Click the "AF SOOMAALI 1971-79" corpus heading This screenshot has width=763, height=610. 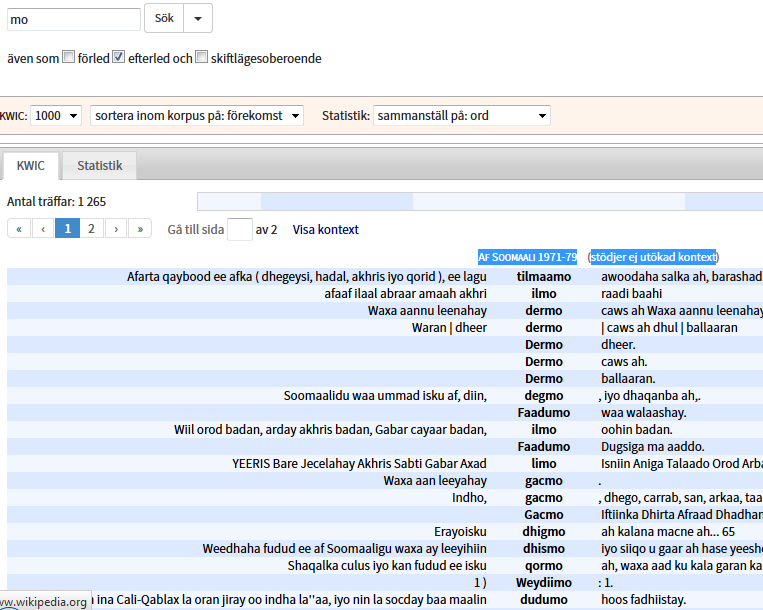point(527,257)
